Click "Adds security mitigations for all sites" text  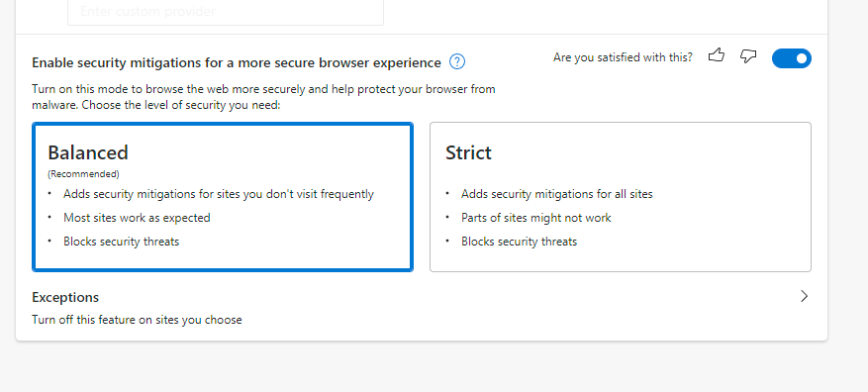point(557,194)
